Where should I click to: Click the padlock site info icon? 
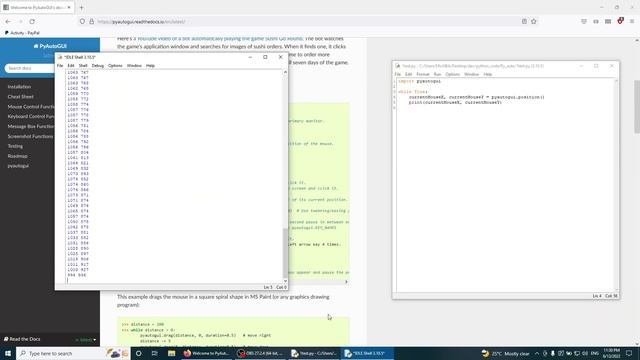tap(91, 21)
